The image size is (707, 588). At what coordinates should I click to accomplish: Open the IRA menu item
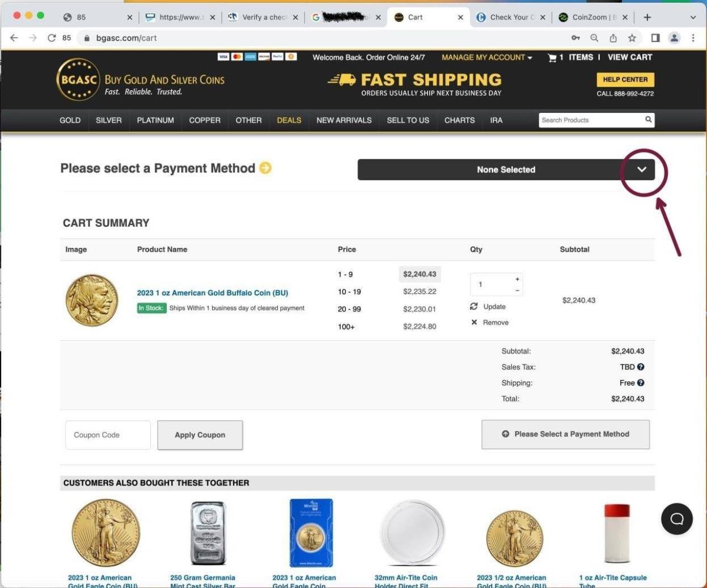click(496, 120)
